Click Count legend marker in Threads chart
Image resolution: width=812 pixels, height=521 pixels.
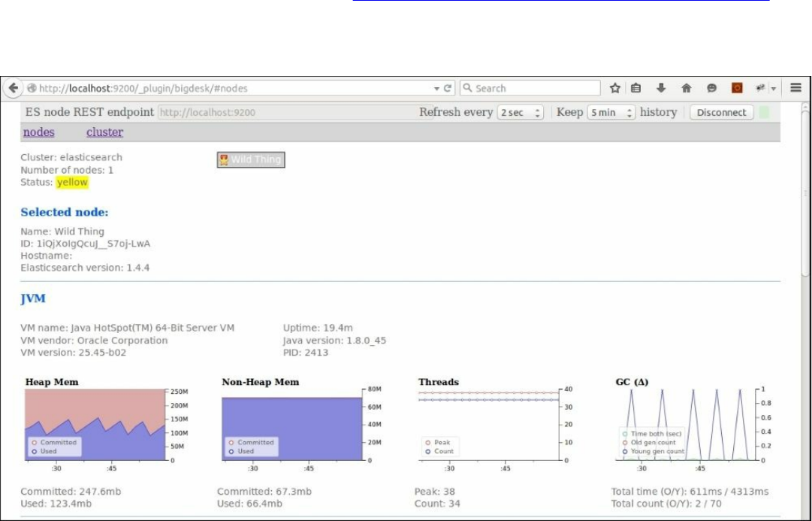[x=427, y=452]
